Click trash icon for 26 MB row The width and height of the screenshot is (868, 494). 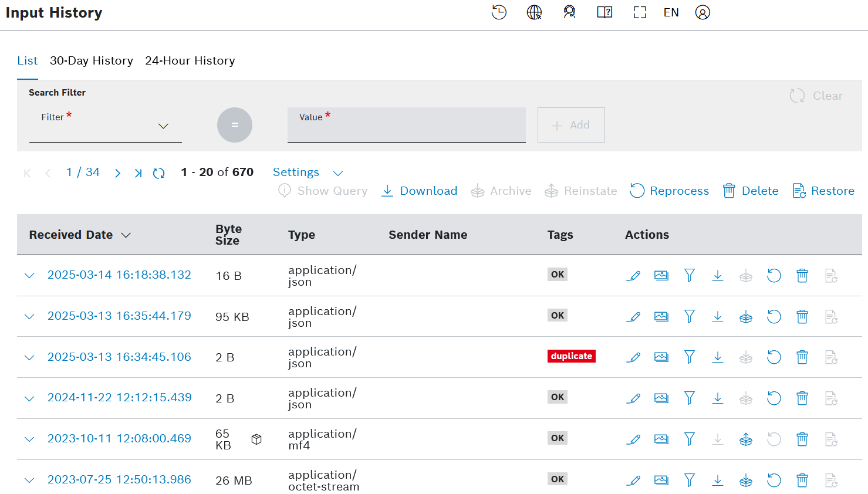tap(802, 481)
